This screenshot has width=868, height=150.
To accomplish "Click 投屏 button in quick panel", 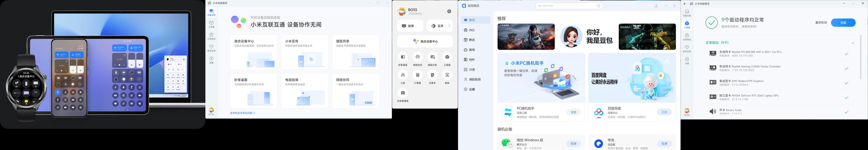I will pyautogui.click(x=410, y=26).
